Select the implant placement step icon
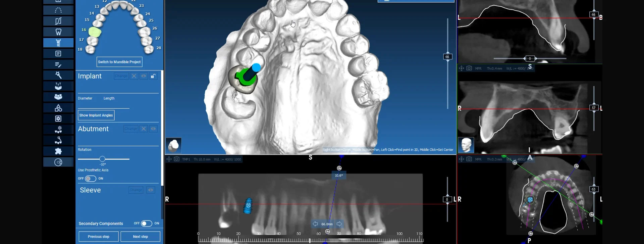Image resolution: width=644 pixels, height=244 pixels. (x=58, y=43)
